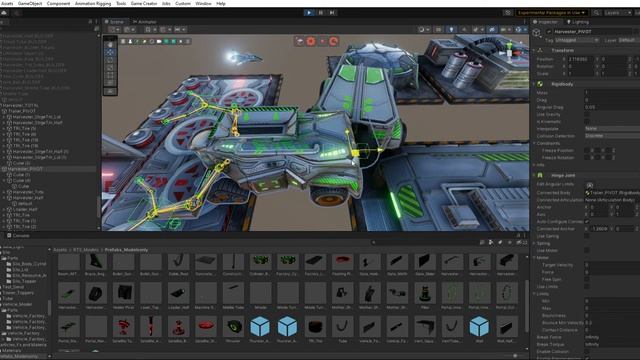Toggle scene lighting with the lightbulb icon

(x=451, y=29)
